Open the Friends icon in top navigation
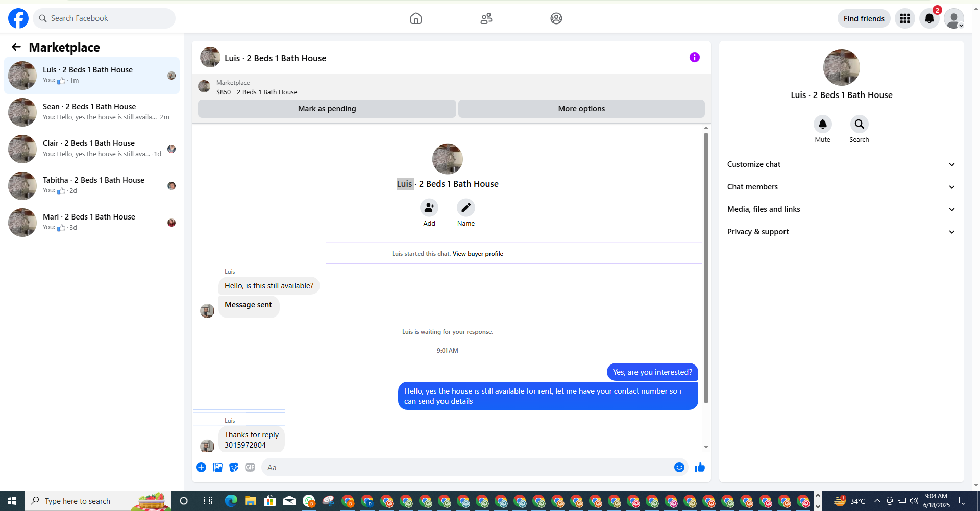The width and height of the screenshot is (980, 511). [x=486, y=18]
